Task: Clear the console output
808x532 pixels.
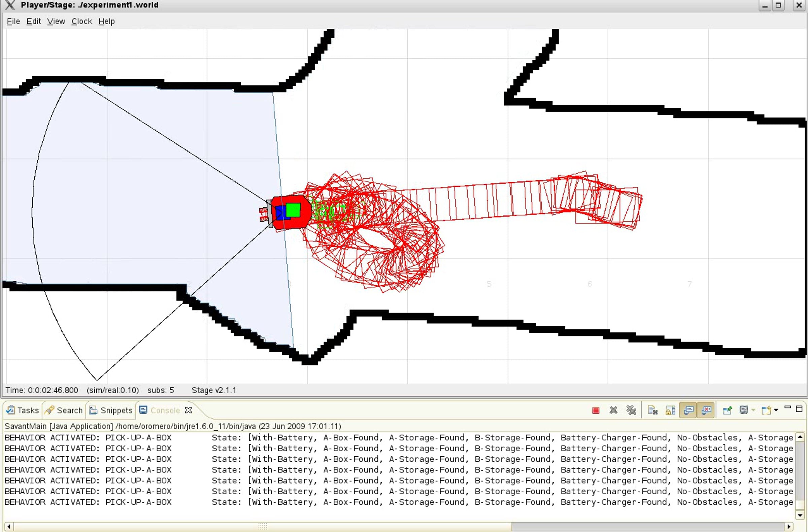Action: [x=652, y=411]
